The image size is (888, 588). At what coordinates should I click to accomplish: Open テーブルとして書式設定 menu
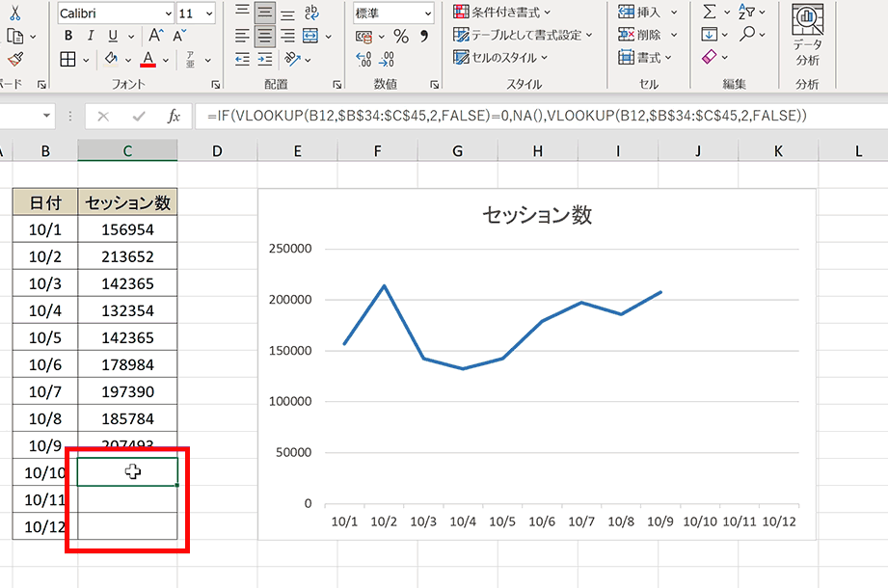523,35
